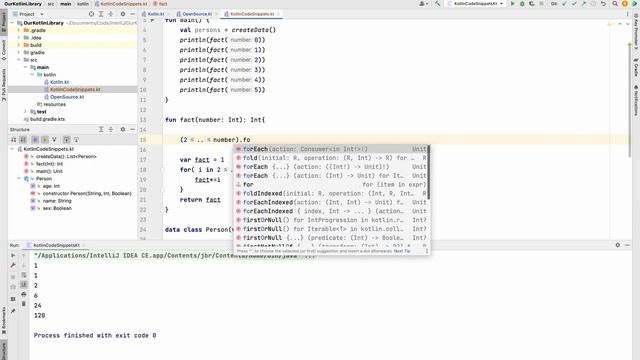Toggle autoscroll to source in Structure toolbar
This screenshot has width=640, height=360.
point(67,140)
